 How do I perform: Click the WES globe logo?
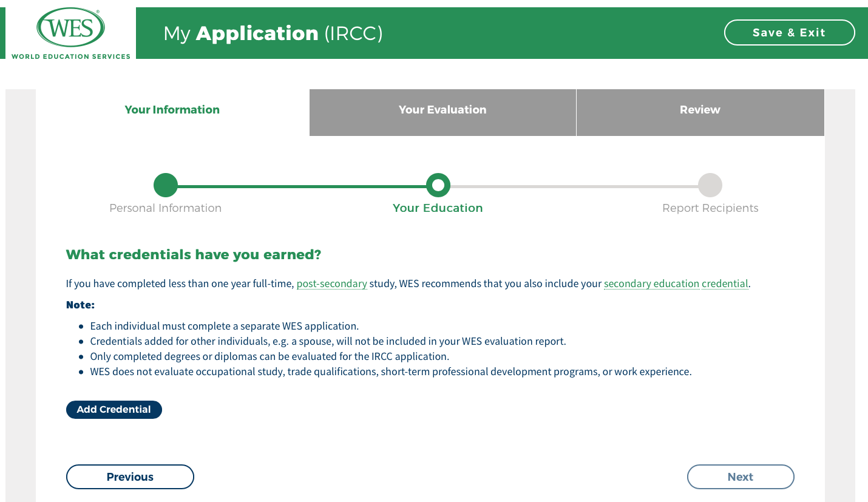(70, 27)
